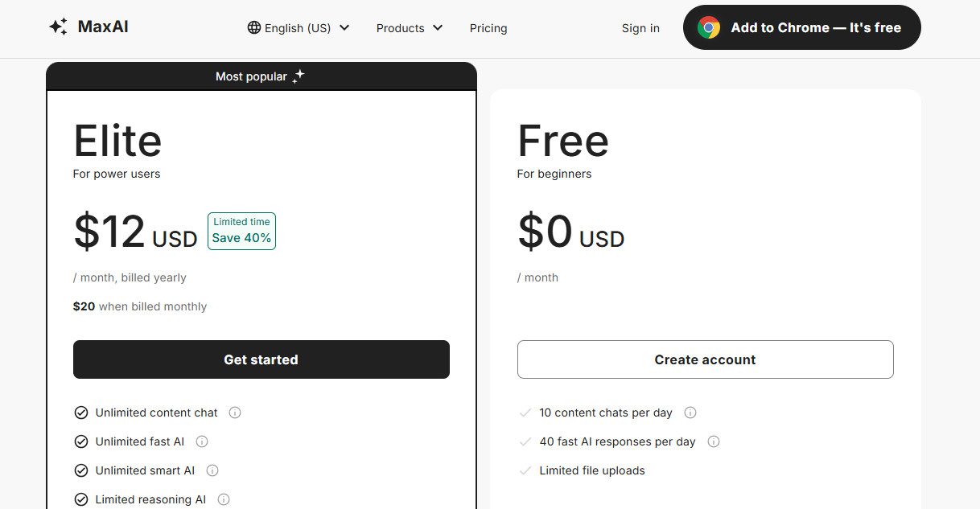Click the info icon beside Limited reasoning AI

pos(224,499)
